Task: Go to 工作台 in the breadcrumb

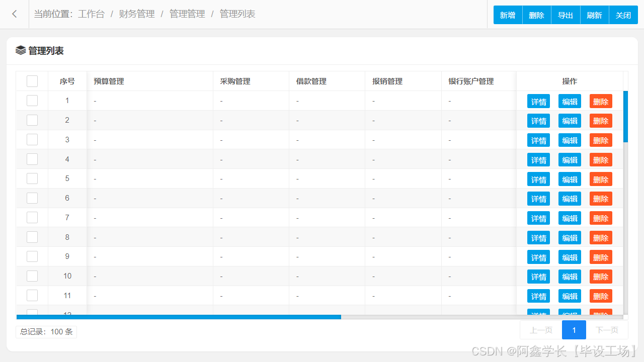Action: coord(91,14)
